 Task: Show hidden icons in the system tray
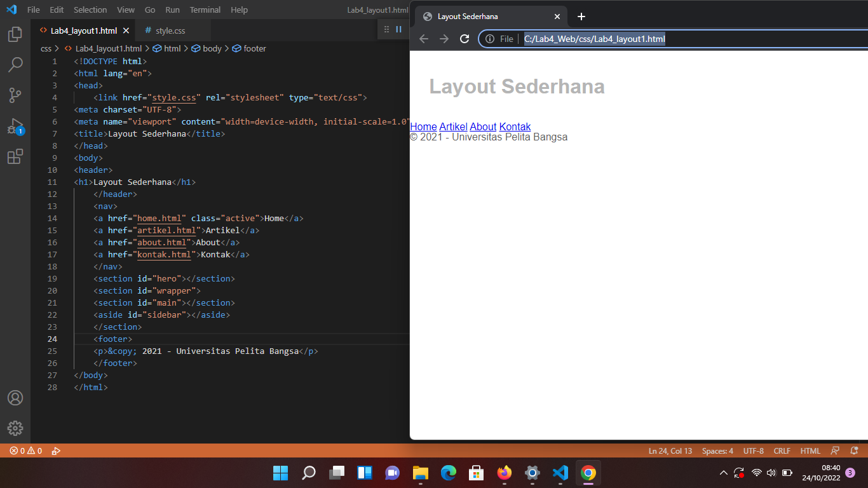coord(723,473)
